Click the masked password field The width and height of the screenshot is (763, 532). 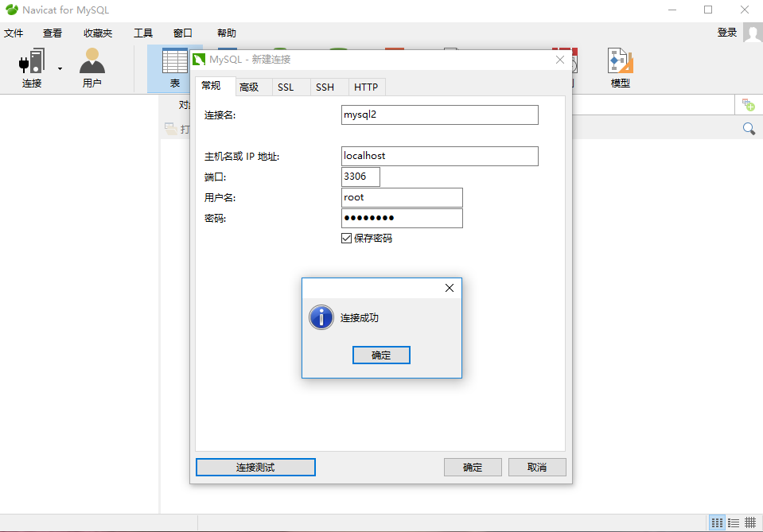(402, 219)
